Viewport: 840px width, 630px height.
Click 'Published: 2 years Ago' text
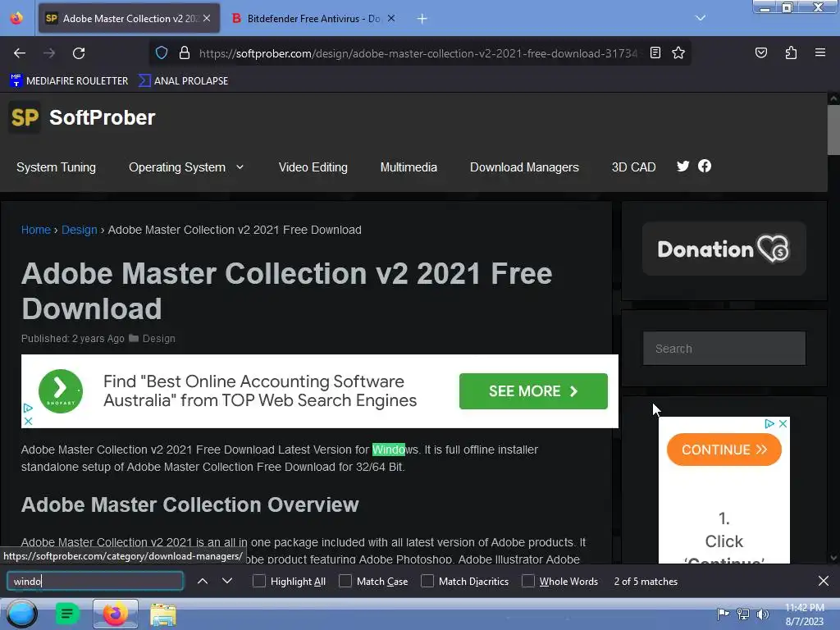(73, 339)
